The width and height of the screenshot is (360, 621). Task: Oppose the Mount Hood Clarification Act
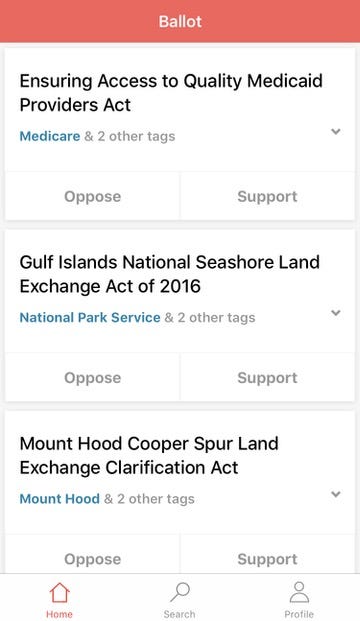(x=92, y=558)
